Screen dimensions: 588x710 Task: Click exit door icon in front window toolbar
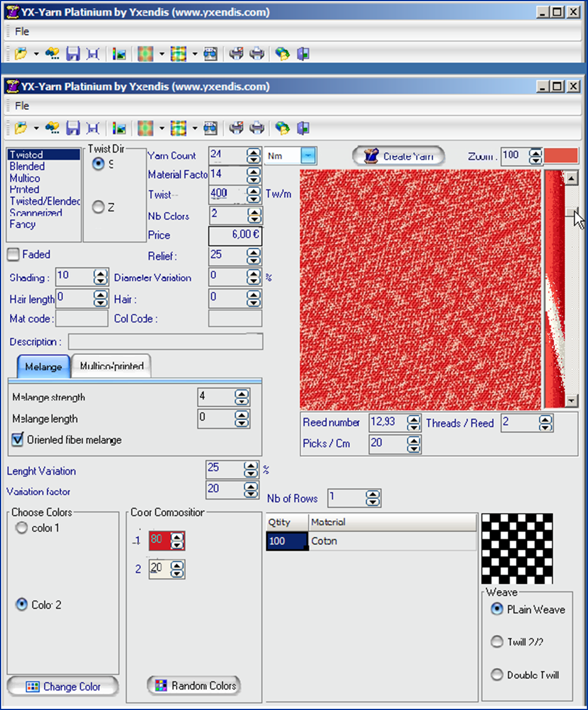[x=303, y=128]
